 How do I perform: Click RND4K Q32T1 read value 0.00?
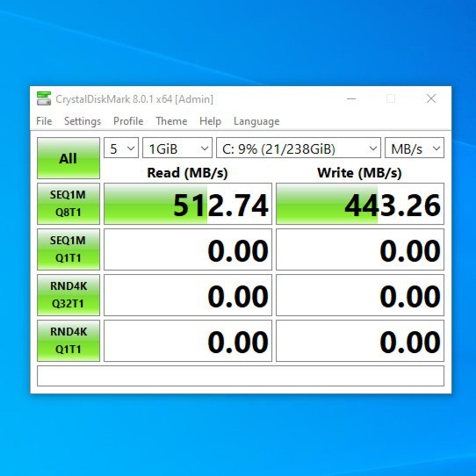pyautogui.click(x=188, y=295)
